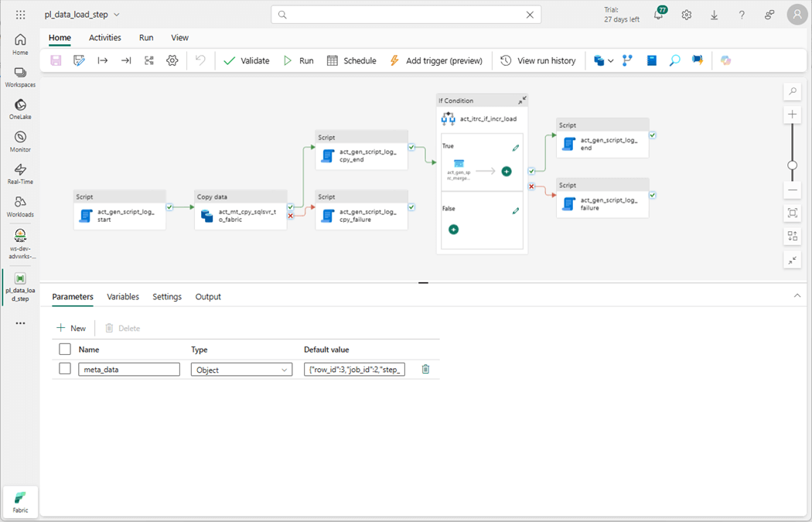Open the sidebar more options ellipsis
Viewport: 812px width, 522px height.
click(x=20, y=323)
